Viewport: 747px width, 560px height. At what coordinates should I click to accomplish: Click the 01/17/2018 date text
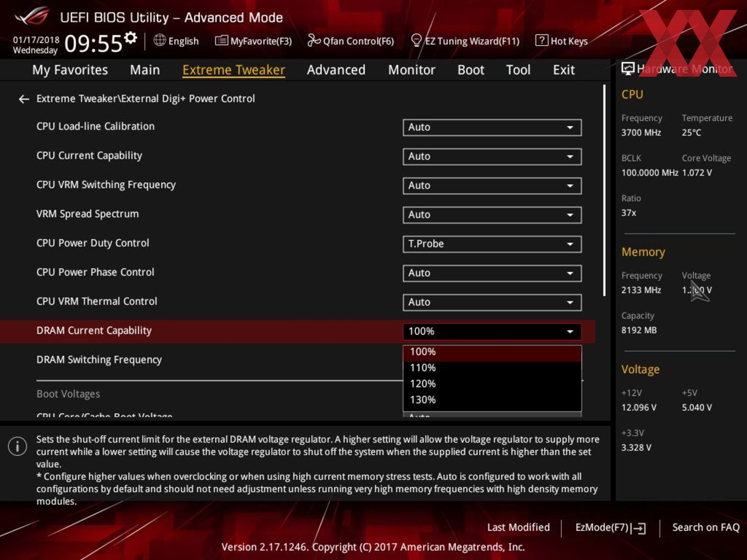[x=36, y=40]
